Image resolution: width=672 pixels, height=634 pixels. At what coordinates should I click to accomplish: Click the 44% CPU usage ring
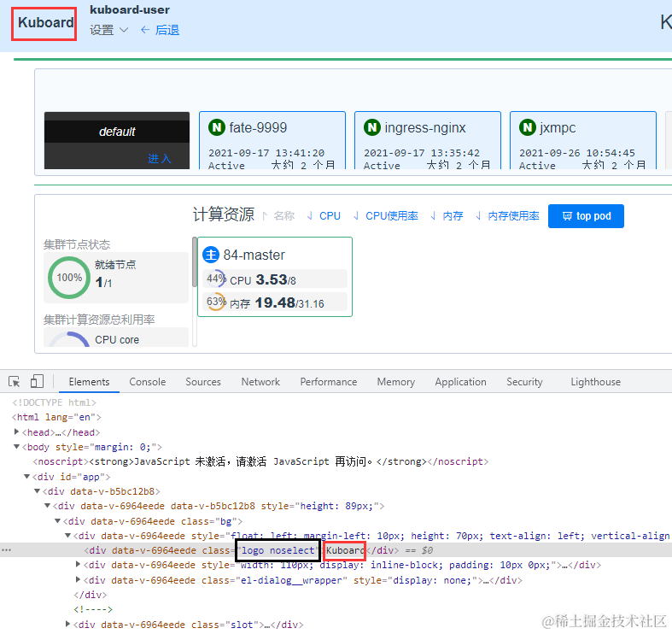[216, 279]
